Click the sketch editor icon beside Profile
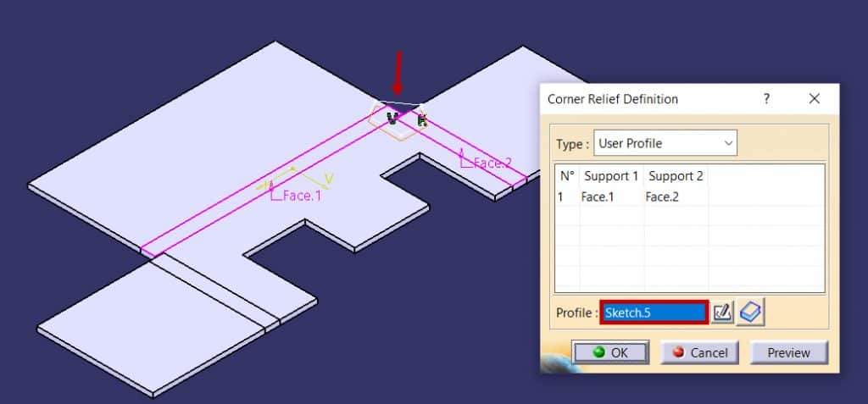The image size is (868, 404). click(x=722, y=313)
